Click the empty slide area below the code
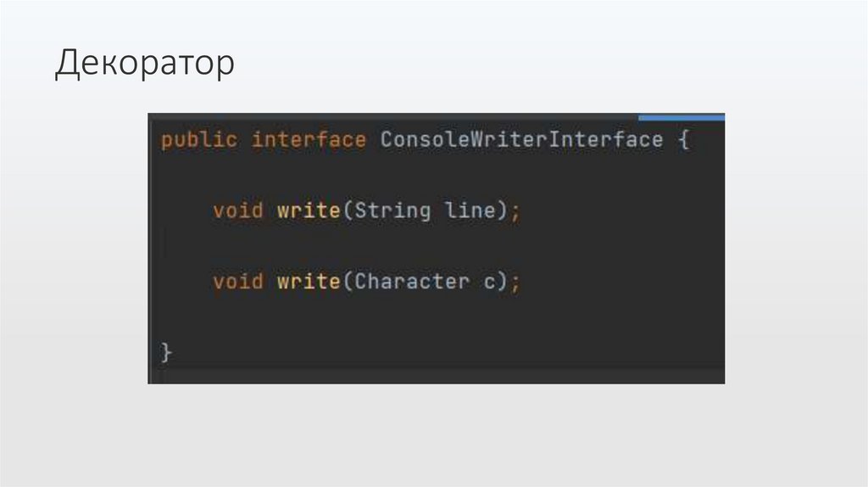Image resolution: width=868 pixels, height=487 pixels. (434, 433)
